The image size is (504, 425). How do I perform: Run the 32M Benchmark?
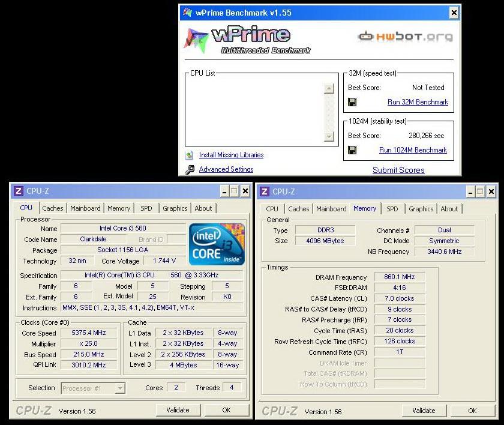418,102
